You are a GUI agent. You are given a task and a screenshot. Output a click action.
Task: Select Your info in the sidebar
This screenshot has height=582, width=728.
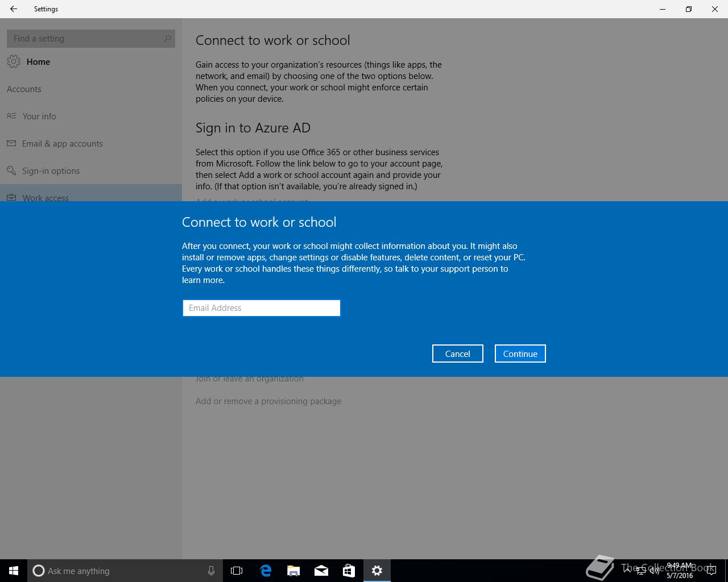39,117
